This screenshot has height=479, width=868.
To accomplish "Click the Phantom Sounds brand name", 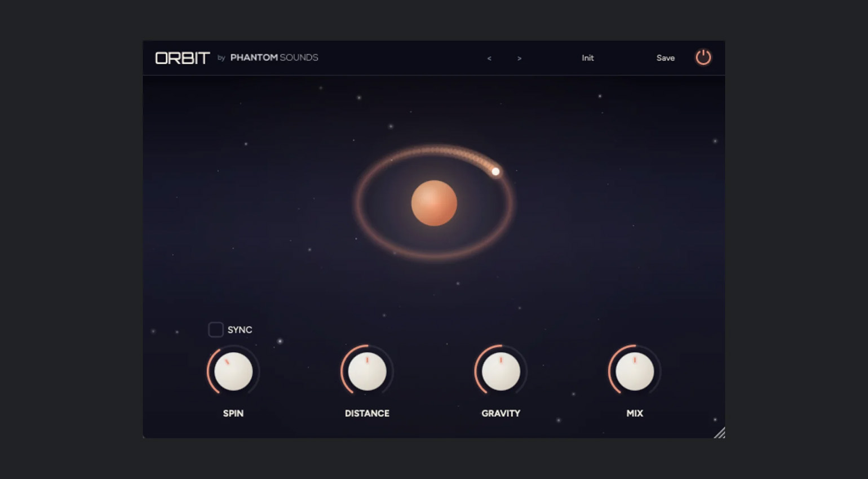I will 274,57.
